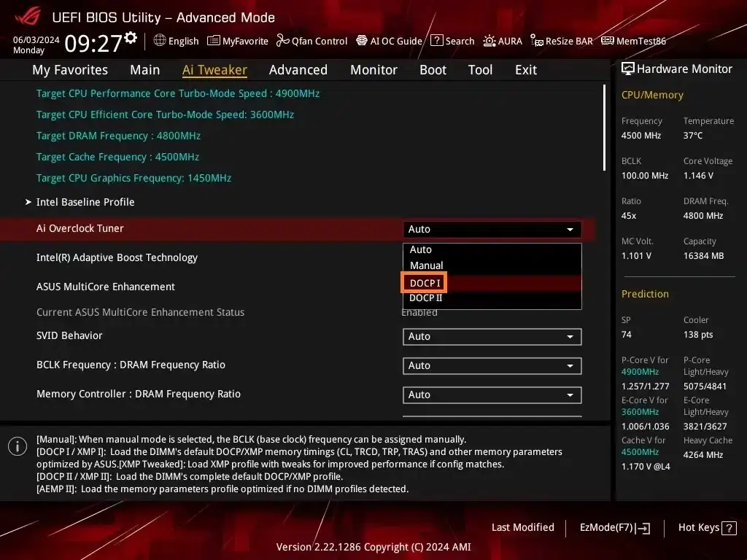Click Target DRAM Frequency : 4800MHz text
Image resolution: width=747 pixels, height=560 pixels.
point(118,136)
